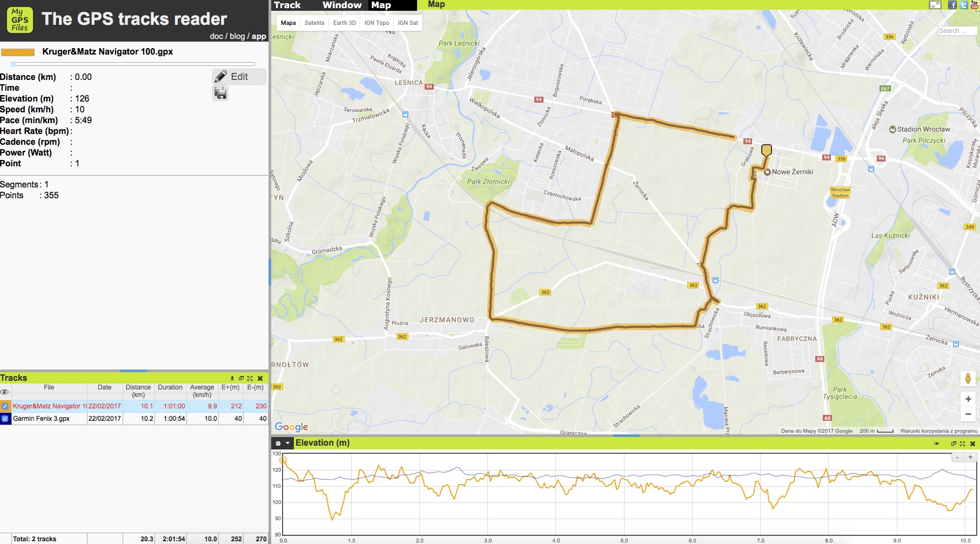Zoom in the elevation chart with plus
Viewport: 980px width, 544px height.
970,458
